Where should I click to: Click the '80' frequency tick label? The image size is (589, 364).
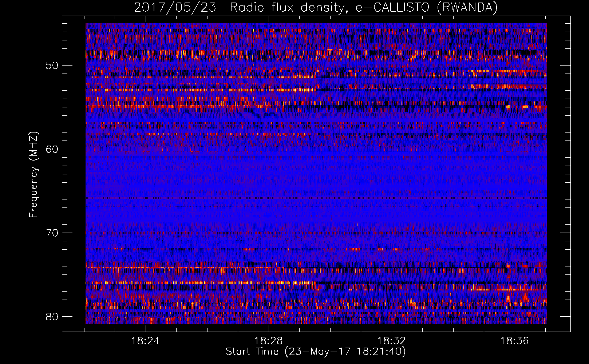tap(52, 317)
